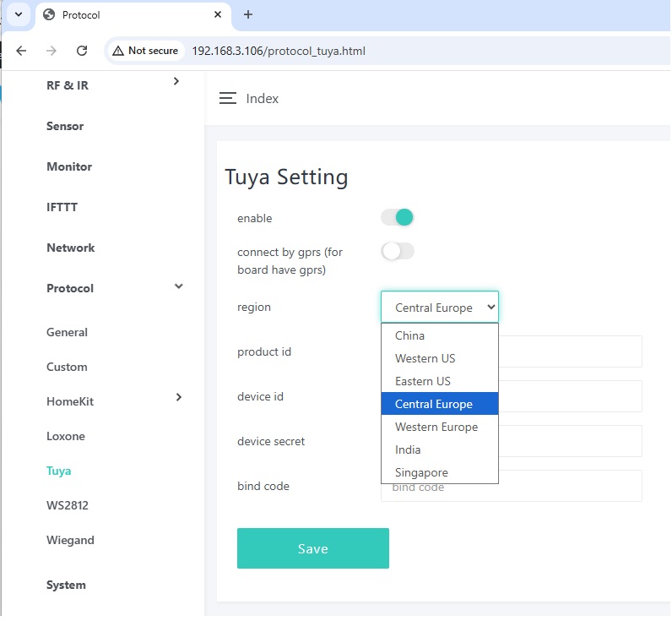Open the Monitor sidebar section
This screenshot has width=672, height=621.
pyautogui.click(x=69, y=166)
